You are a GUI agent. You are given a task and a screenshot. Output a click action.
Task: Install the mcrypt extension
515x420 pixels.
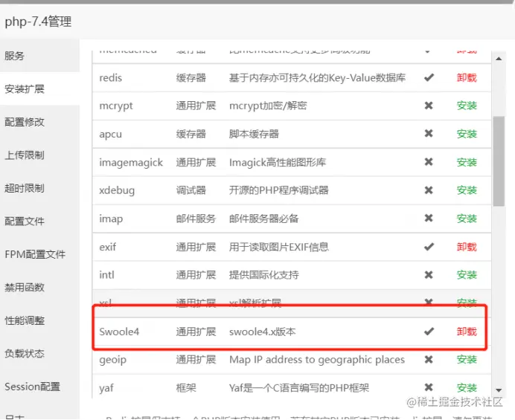point(467,106)
